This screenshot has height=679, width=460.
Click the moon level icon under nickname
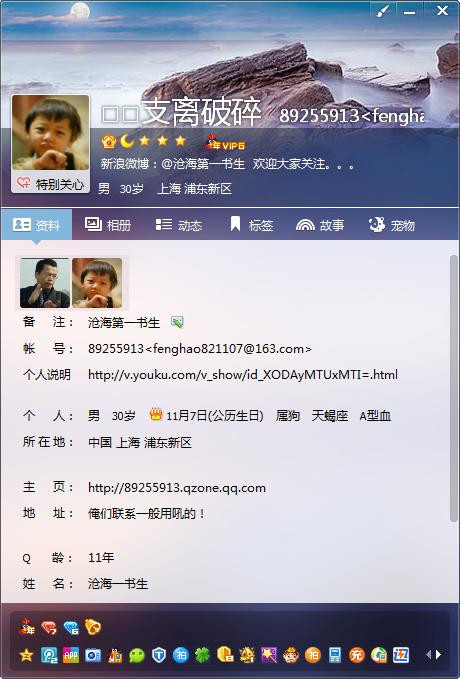click(x=126, y=141)
